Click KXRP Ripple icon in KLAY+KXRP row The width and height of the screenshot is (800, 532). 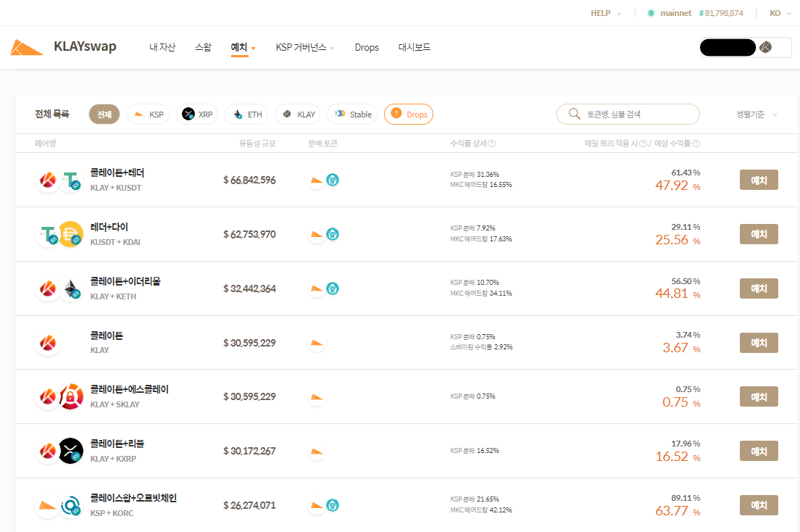tap(71, 451)
